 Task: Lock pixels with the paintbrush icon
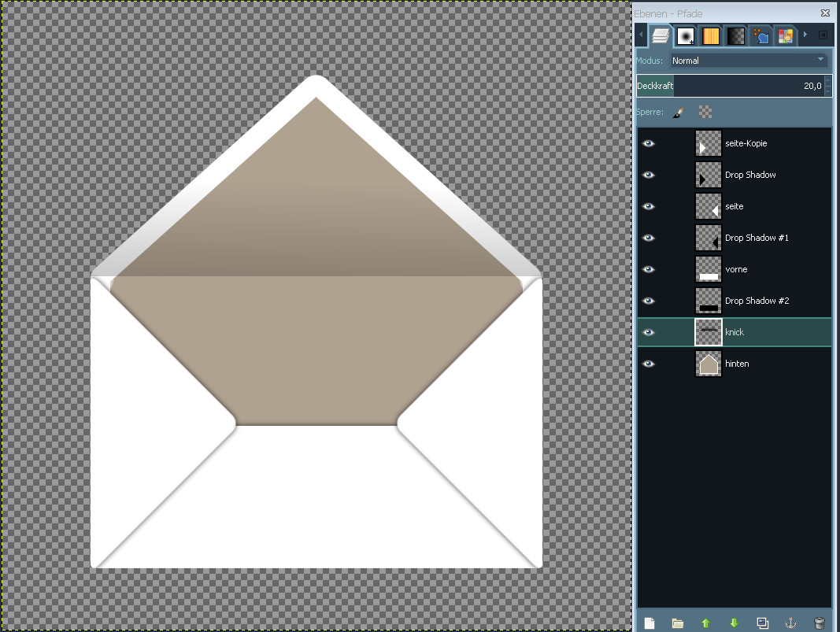(x=678, y=113)
